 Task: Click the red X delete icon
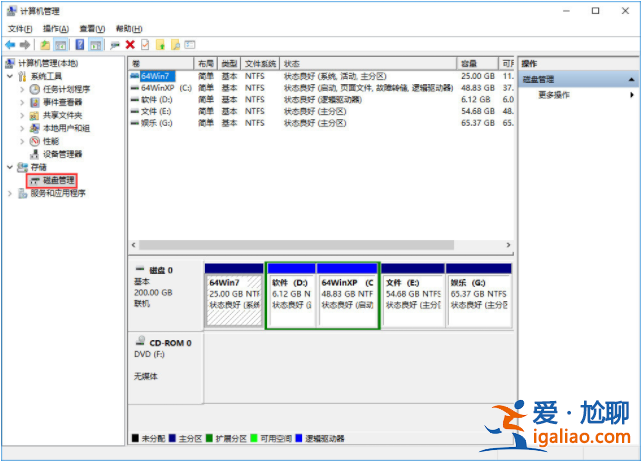click(130, 45)
